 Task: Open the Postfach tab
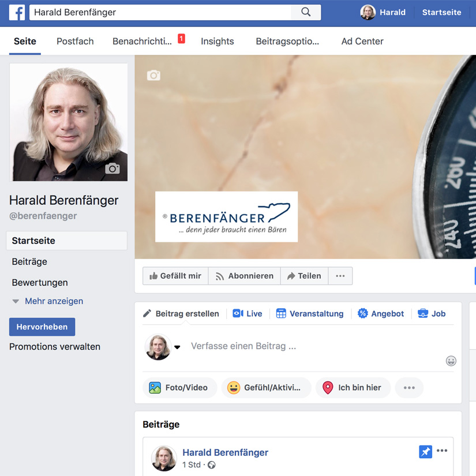pos(75,42)
